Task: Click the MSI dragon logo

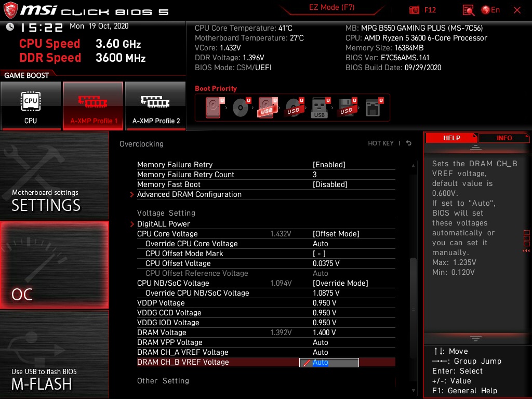Action: 10,9
